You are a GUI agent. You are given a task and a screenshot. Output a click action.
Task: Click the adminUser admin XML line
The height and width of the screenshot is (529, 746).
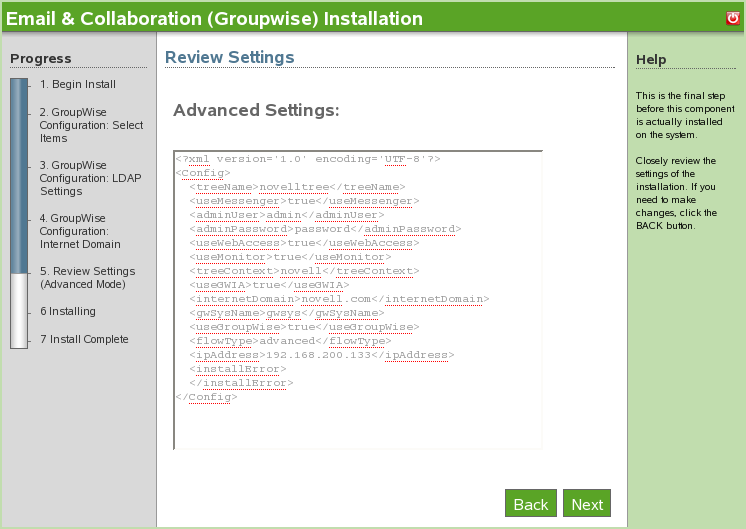(x=287, y=215)
